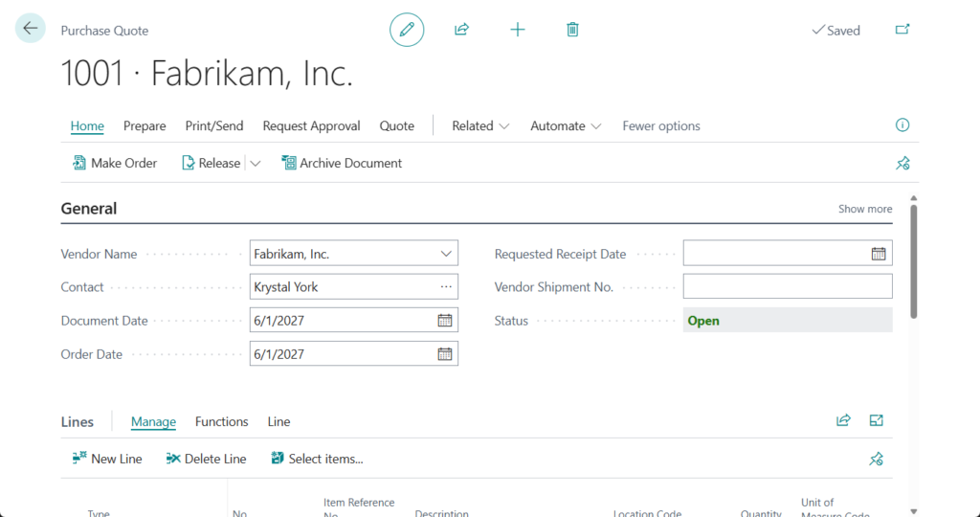Pin the Home action bar
Viewport: 980px width, 517px height.
click(902, 164)
